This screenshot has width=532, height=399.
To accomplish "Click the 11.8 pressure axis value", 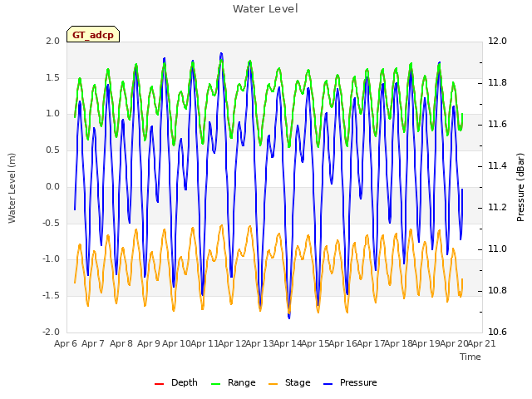I will 497,83.
